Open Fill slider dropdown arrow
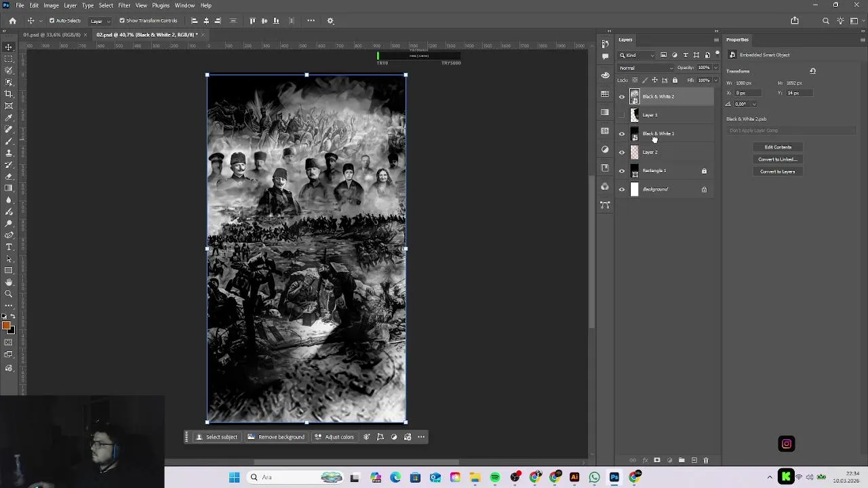Screen dimensions: 868x488 click(714, 80)
